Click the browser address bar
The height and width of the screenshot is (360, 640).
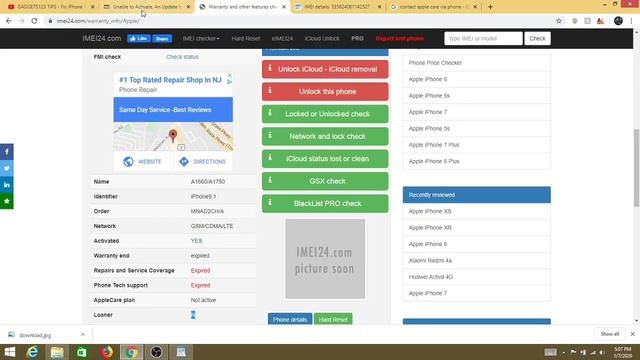coord(298,21)
